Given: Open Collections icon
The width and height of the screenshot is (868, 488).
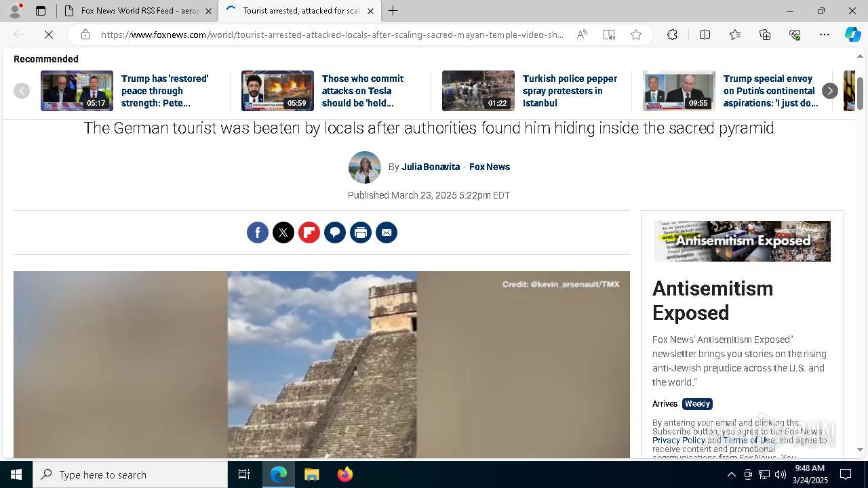Looking at the screenshot, I should coord(765,35).
